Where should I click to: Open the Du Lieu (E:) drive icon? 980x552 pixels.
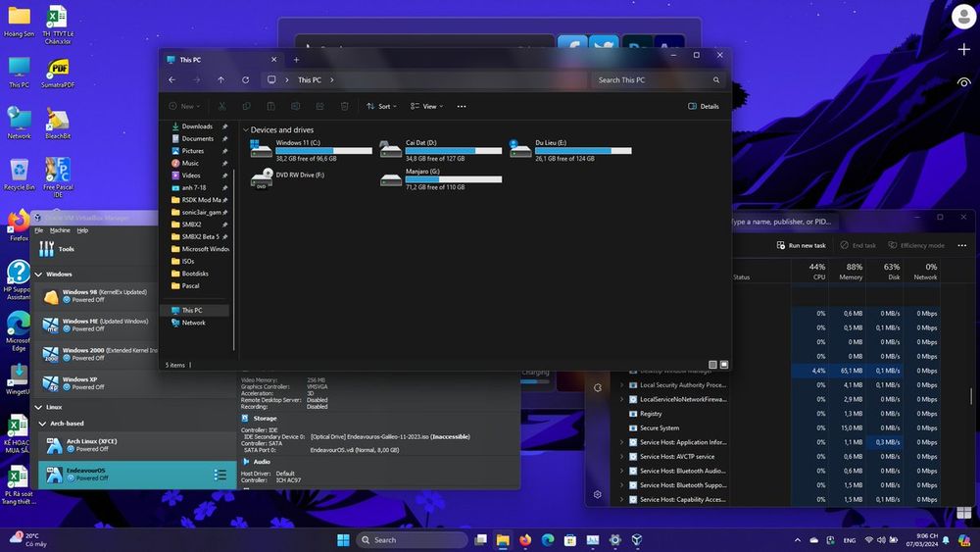coord(520,149)
